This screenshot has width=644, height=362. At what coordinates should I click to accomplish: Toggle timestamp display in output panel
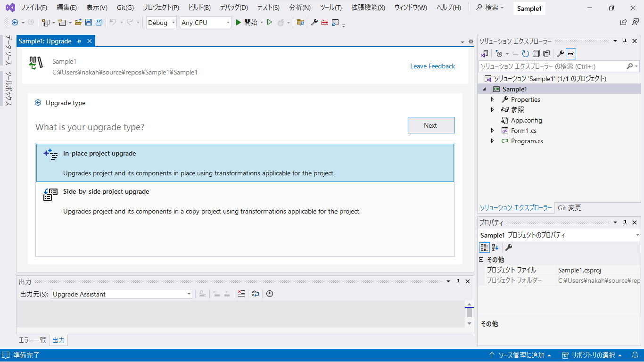[270, 294]
